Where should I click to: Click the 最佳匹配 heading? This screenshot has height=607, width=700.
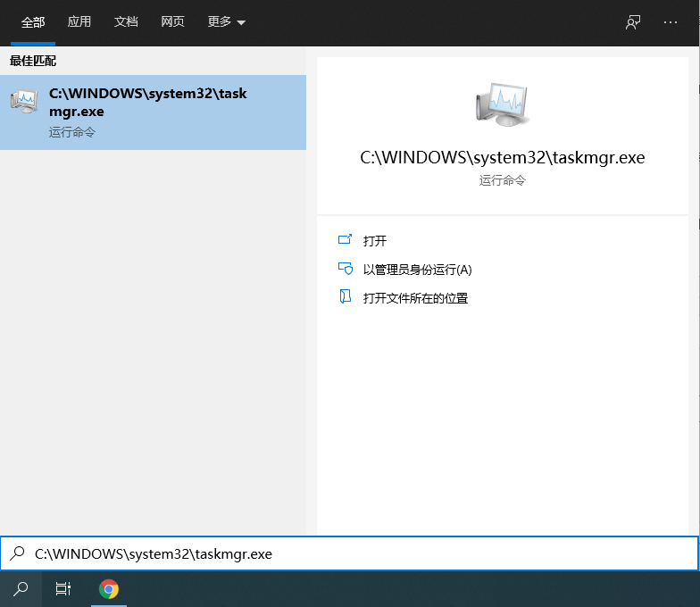point(33,61)
